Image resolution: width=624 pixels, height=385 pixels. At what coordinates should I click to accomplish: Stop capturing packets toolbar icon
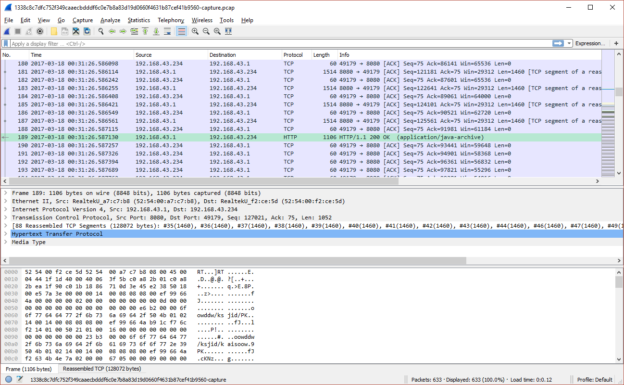tap(18, 31)
